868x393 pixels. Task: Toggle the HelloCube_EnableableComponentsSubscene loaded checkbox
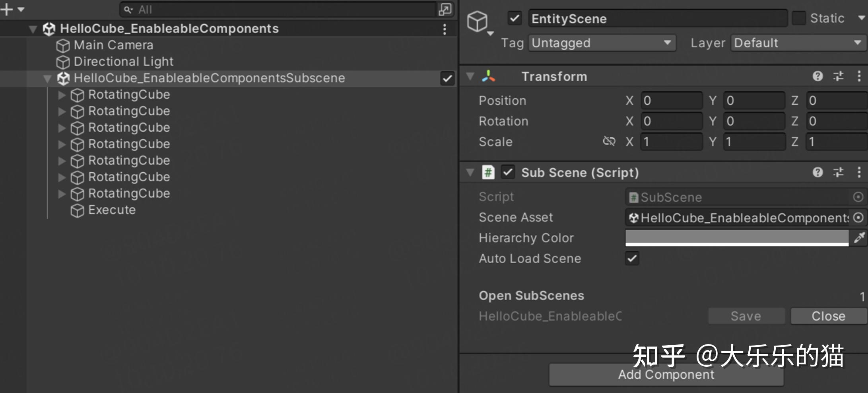[447, 79]
